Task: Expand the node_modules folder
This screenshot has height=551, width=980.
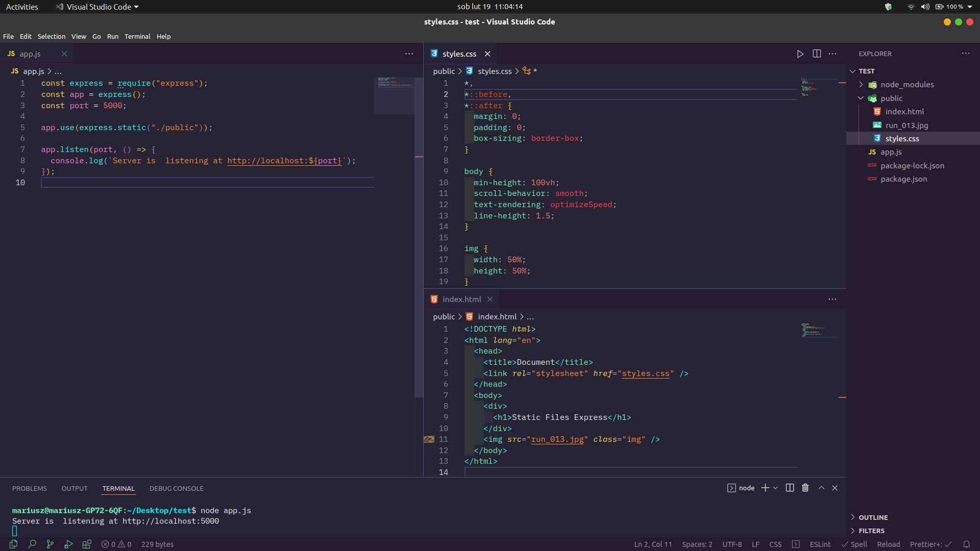Action: (907, 85)
